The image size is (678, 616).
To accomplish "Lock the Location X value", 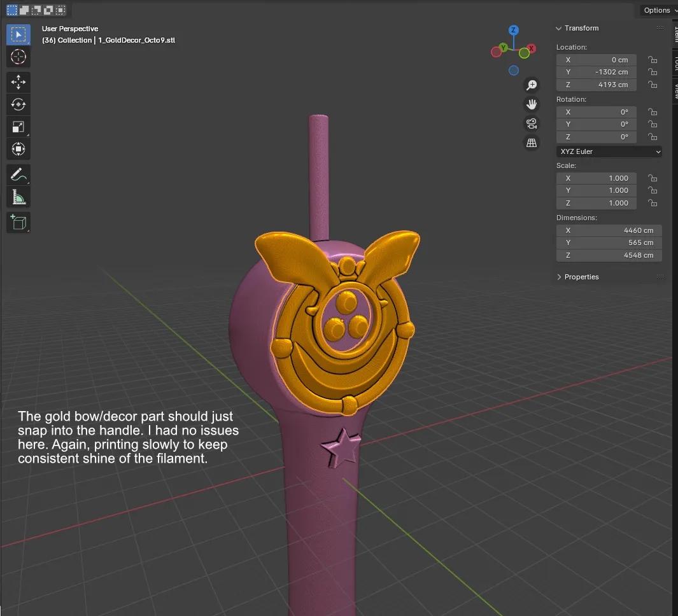I will (x=653, y=60).
